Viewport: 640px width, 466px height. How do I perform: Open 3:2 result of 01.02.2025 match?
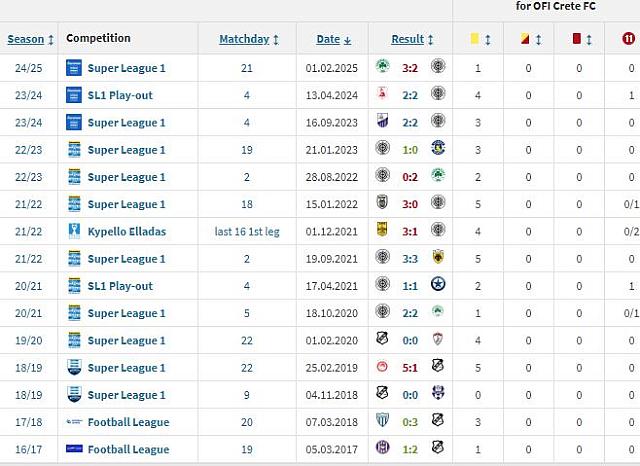(410, 68)
